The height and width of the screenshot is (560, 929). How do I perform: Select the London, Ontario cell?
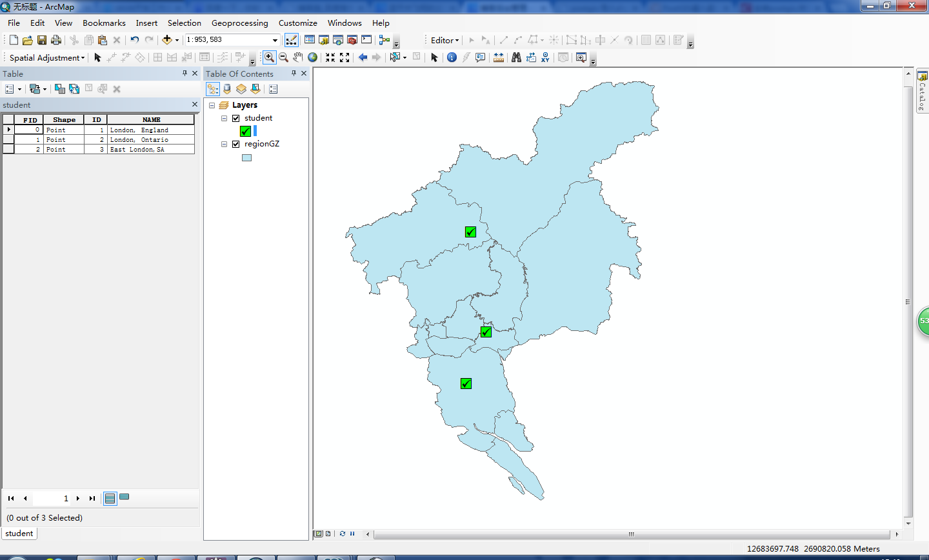(x=151, y=139)
